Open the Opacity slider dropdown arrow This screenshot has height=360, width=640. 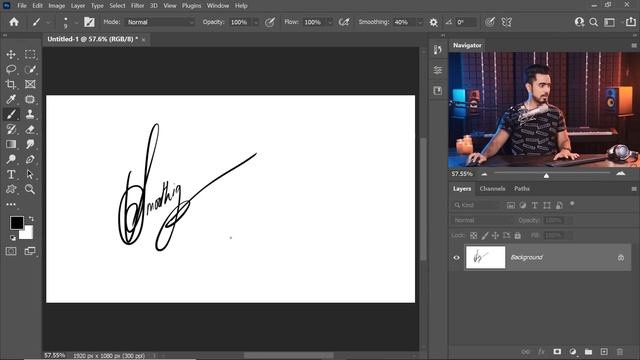click(256, 22)
